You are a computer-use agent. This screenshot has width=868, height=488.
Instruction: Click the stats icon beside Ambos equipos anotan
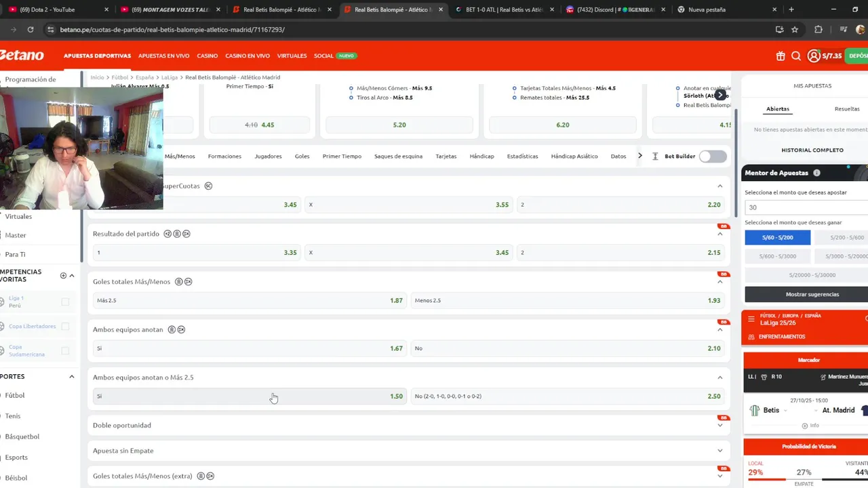[172, 329]
